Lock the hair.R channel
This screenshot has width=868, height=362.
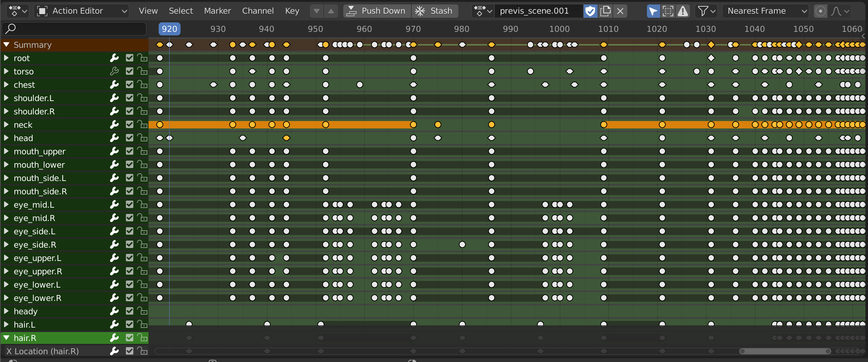[143, 338]
